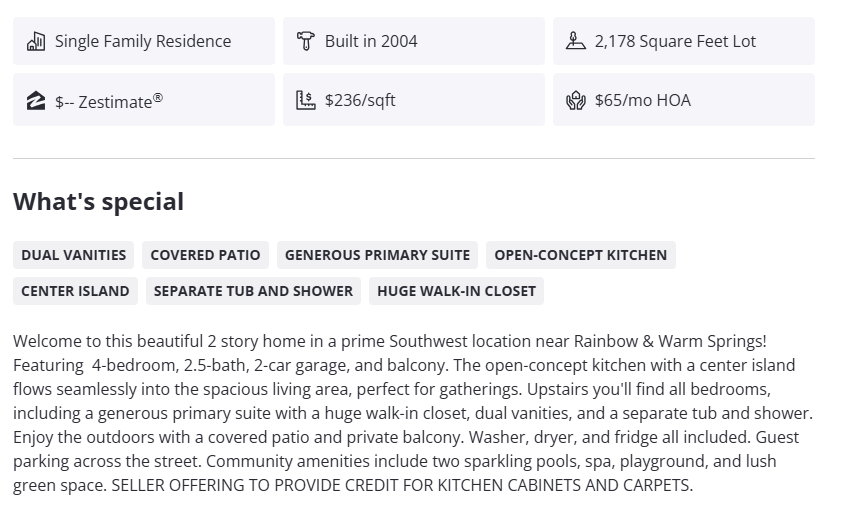Click the Zillow Zestimate logo icon
Viewport: 853px width, 505px height.
[36, 100]
